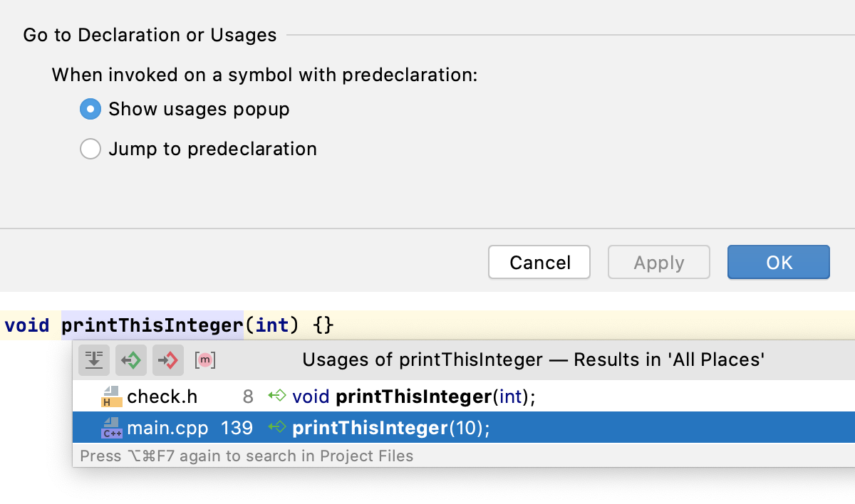Click the 'Jump to predeclaration' label text
Viewport: 855px width, 504px height.
212,149
